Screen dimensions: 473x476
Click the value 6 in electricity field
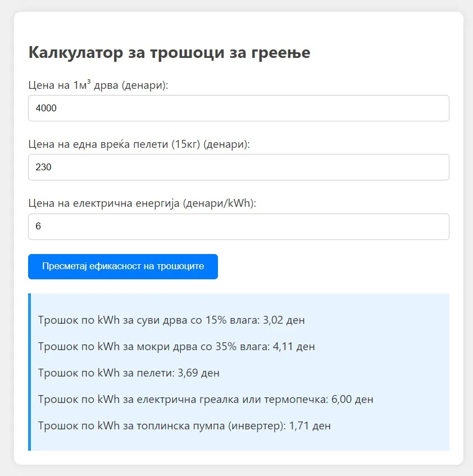38,226
